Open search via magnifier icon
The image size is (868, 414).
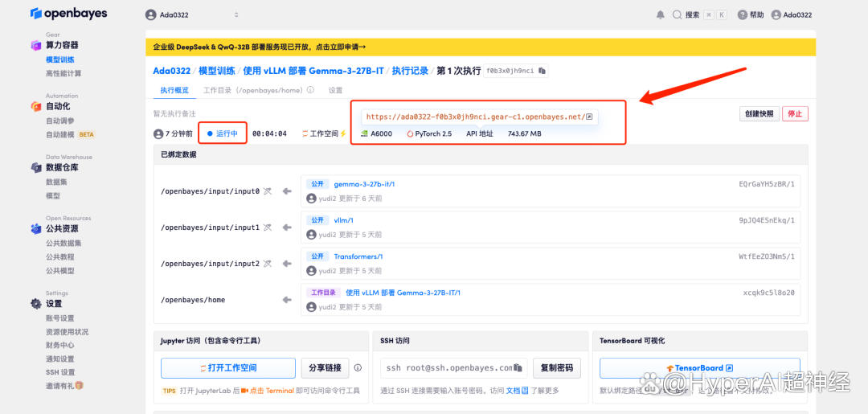(677, 15)
